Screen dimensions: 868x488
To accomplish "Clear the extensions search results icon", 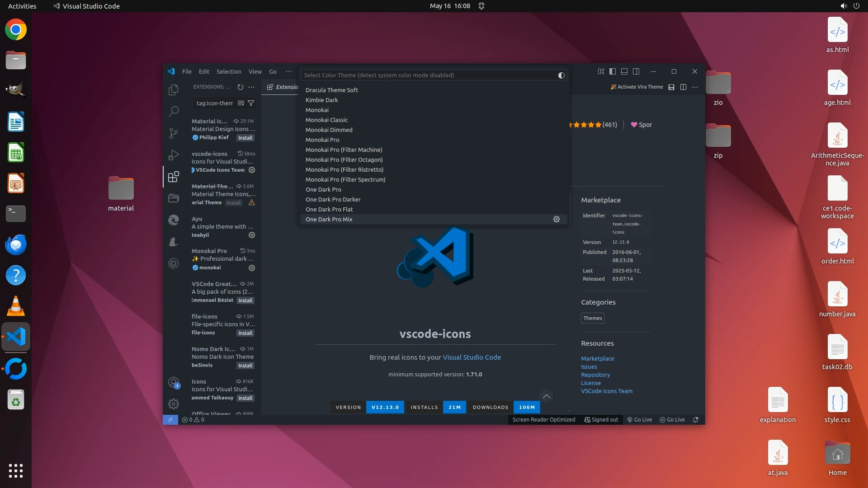I will 241,103.
